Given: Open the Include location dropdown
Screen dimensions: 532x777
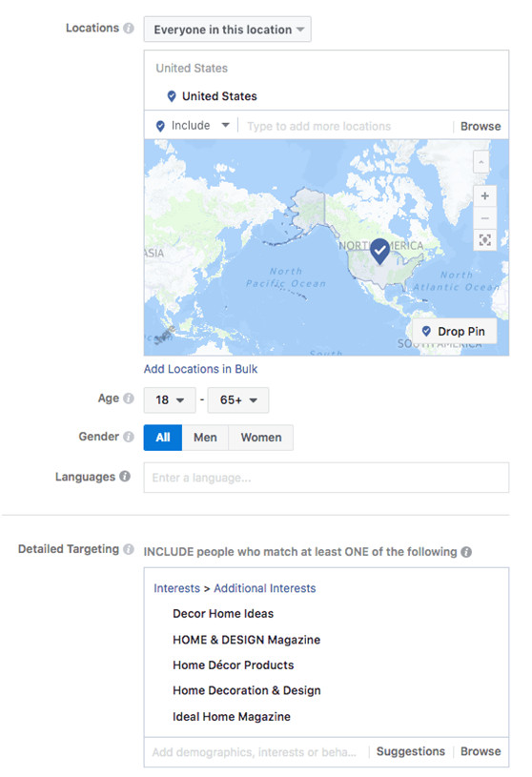Looking at the screenshot, I should pyautogui.click(x=194, y=126).
